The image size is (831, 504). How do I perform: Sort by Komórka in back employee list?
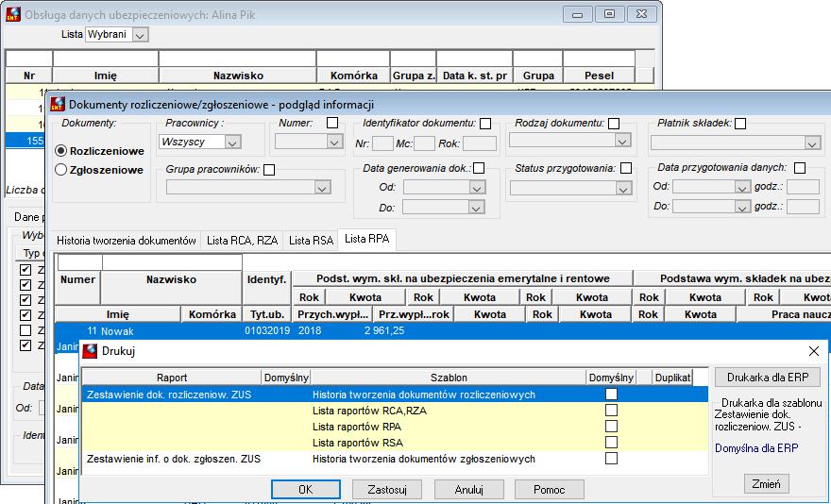[353, 76]
